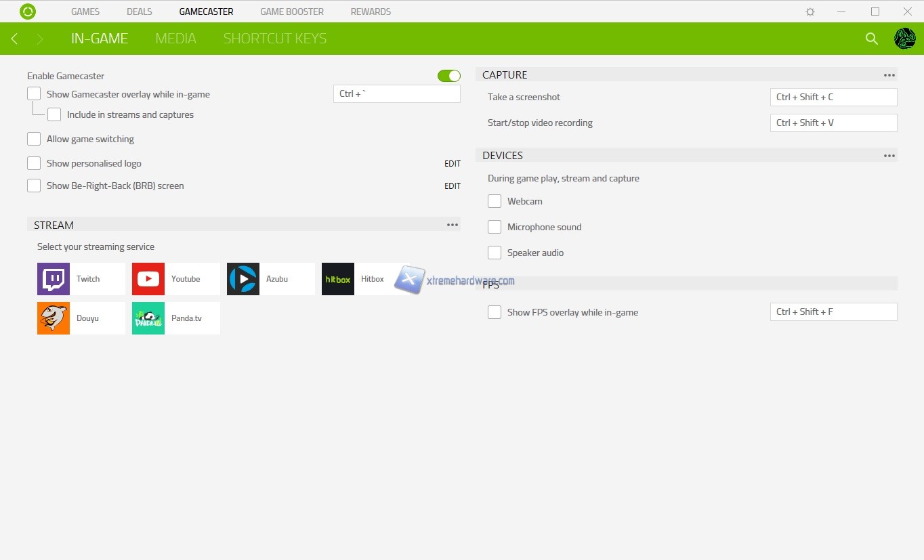Go back with the left arrow
Image resolution: width=924 pixels, height=560 pixels.
[14, 39]
